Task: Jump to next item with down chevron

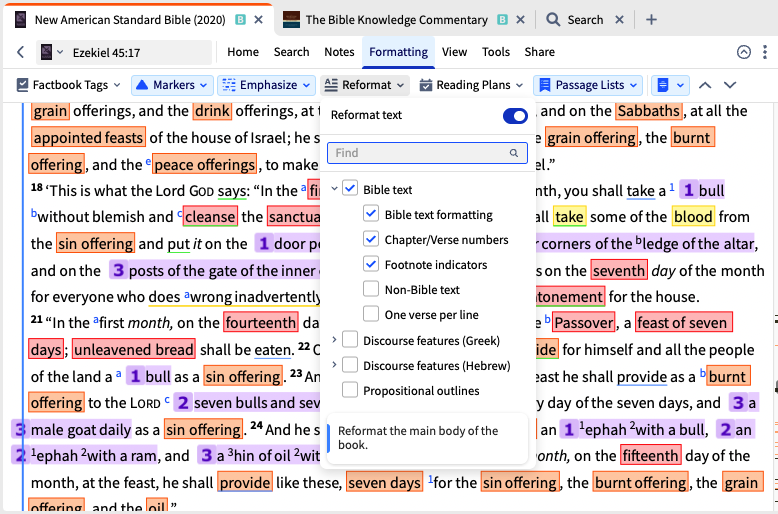Action: click(730, 85)
